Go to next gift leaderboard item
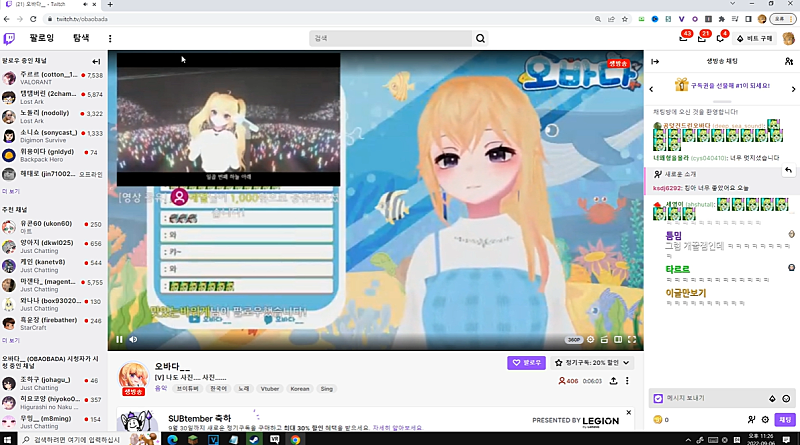This screenshot has width=800, height=445. click(x=793, y=89)
